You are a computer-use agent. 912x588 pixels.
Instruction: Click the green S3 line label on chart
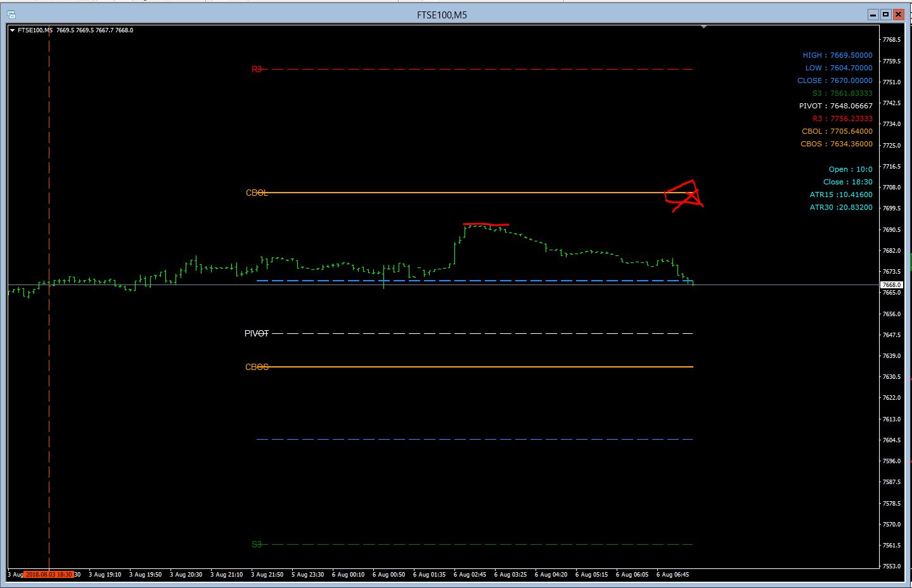coord(257,544)
